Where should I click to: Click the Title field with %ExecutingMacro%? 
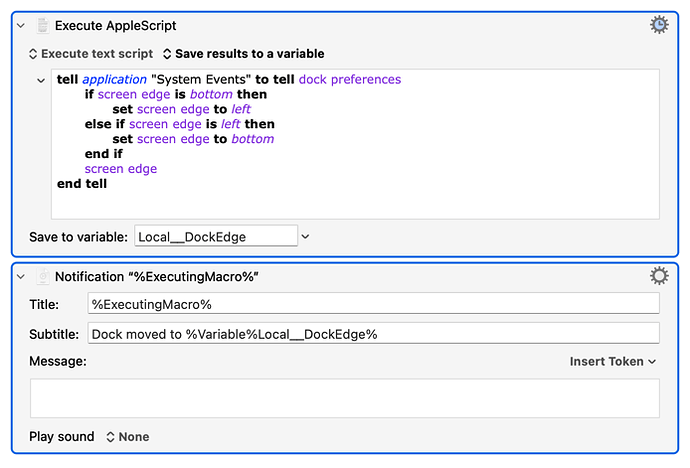[x=373, y=303]
